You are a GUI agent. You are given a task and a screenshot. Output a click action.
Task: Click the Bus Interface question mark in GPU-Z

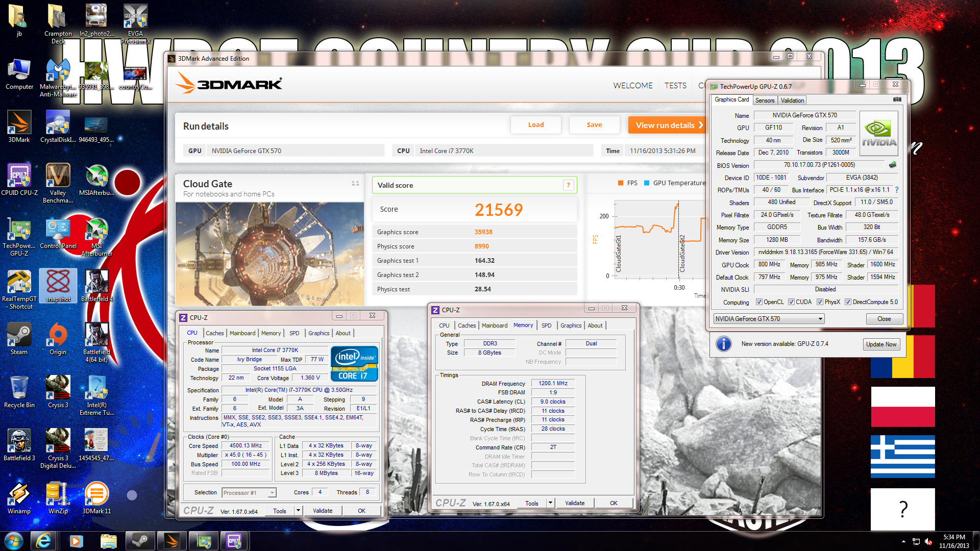click(x=897, y=190)
